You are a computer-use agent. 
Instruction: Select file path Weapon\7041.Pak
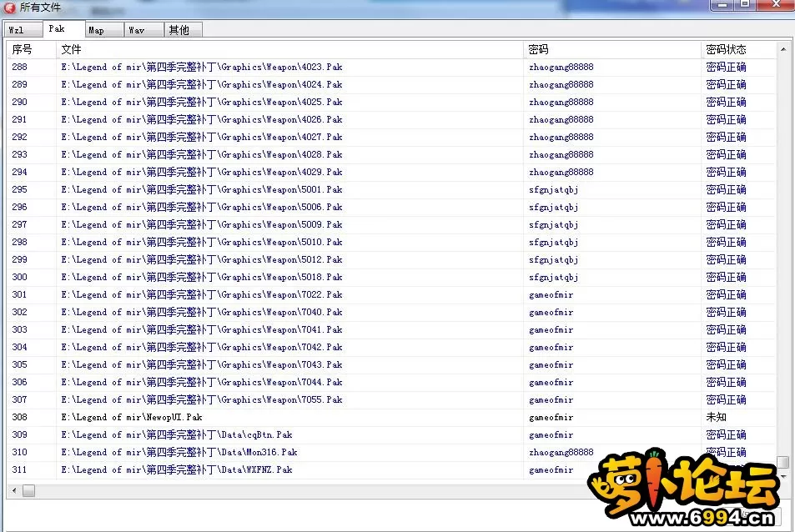click(x=202, y=329)
